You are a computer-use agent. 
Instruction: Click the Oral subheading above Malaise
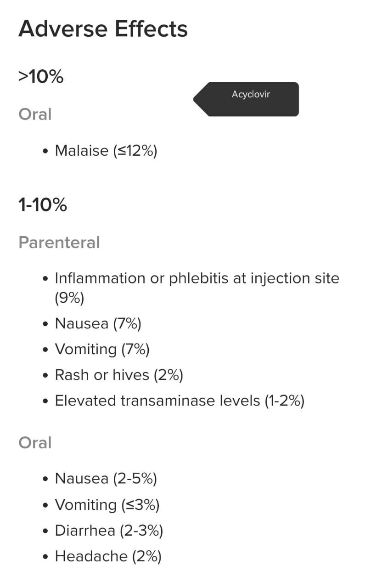pyautogui.click(x=35, y=114)
